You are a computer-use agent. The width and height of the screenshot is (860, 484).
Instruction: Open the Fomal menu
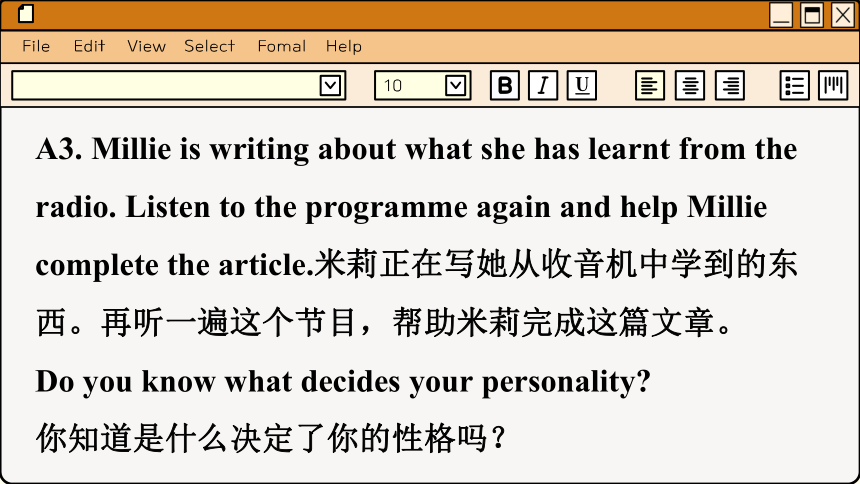tap(282, 46)
